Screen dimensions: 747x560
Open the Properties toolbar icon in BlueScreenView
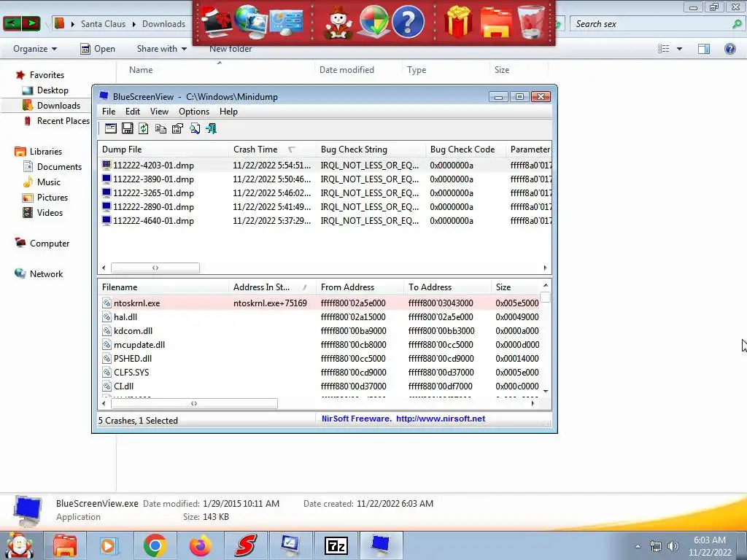177,128
